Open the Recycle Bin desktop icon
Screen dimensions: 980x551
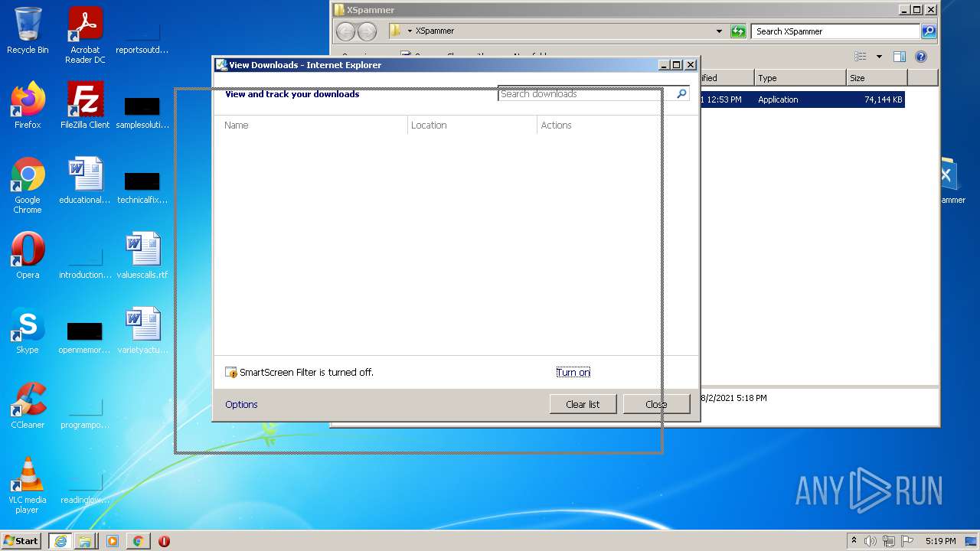pyautogui.click(x=28, y=31)
